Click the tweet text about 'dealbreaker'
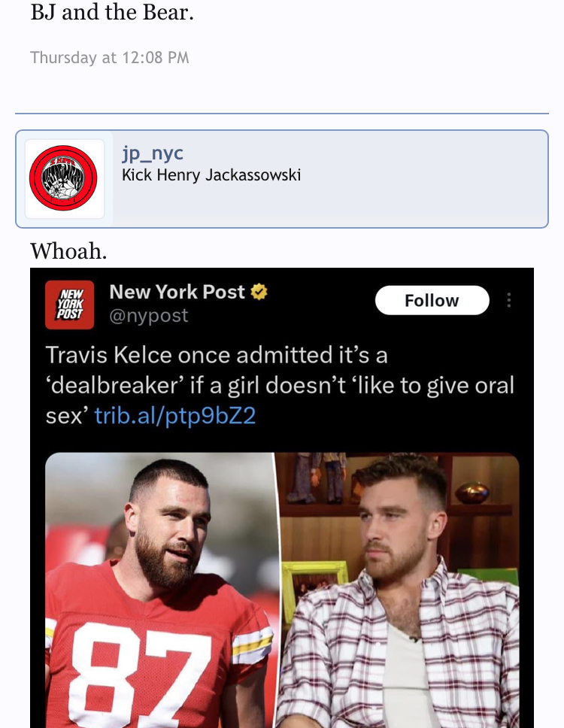The width and height of the screenshot is (564, 728). 280,385
